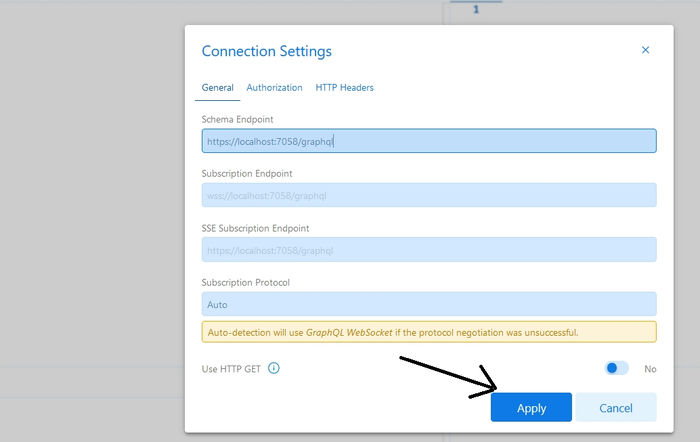Toggle the Use HTTP GET switch
Screen dimensions: 700x442
tap(617, 368)
